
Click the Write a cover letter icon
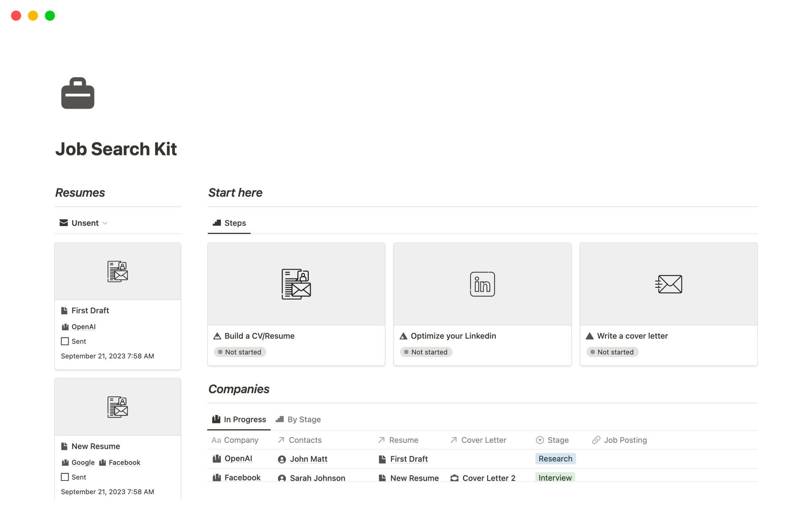click(x=668, y=284)
